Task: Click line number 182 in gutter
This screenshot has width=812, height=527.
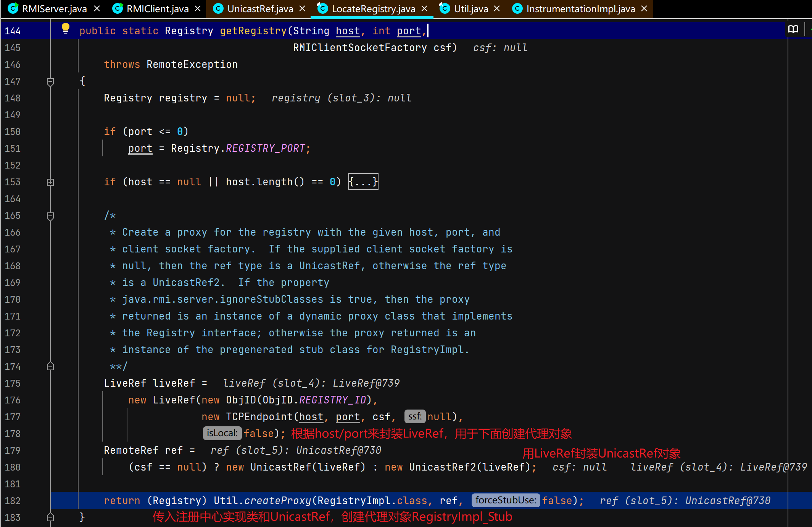Action: [13, 501]
